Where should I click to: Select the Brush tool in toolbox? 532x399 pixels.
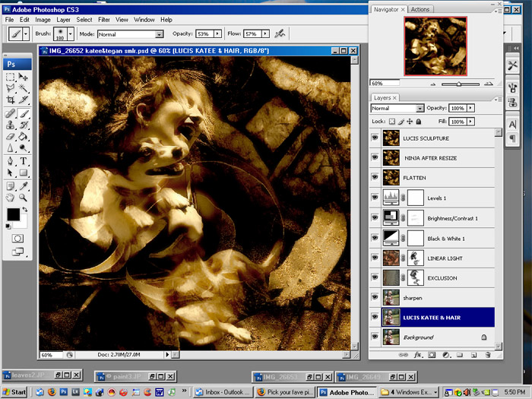point(23,113)
